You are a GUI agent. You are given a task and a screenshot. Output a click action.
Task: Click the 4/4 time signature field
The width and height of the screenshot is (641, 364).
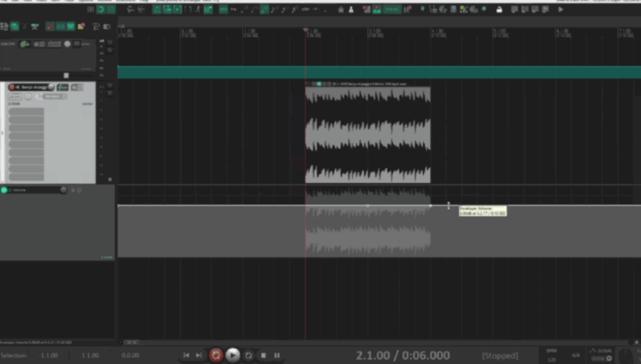click(576, 355)
